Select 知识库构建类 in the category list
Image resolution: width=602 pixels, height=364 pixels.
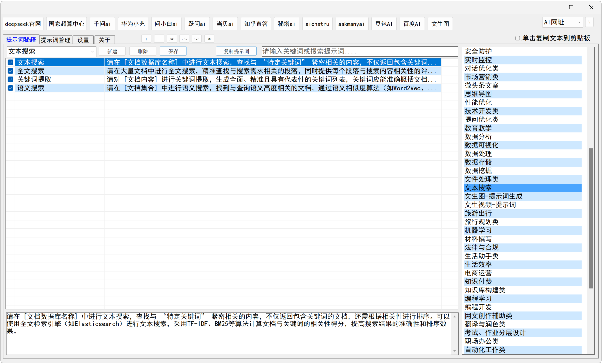coord(522,290)
